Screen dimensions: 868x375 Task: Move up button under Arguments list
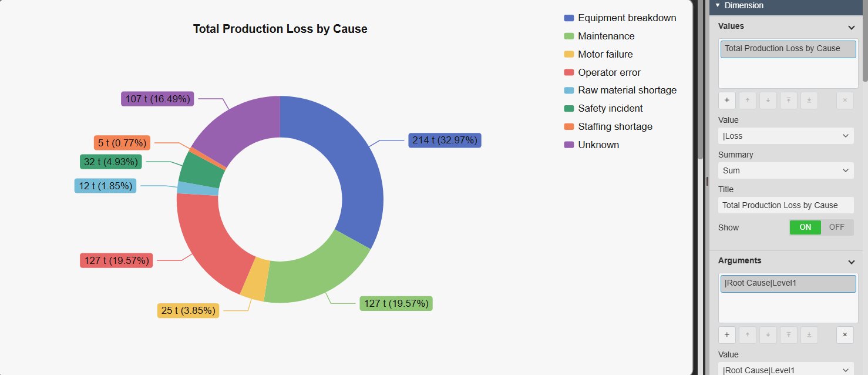click(x=747, y=335)
